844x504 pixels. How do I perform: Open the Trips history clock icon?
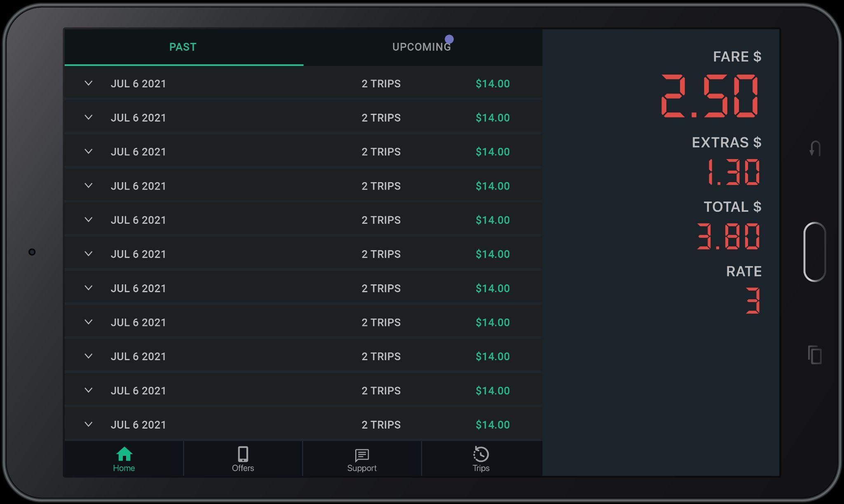point(481,454)
